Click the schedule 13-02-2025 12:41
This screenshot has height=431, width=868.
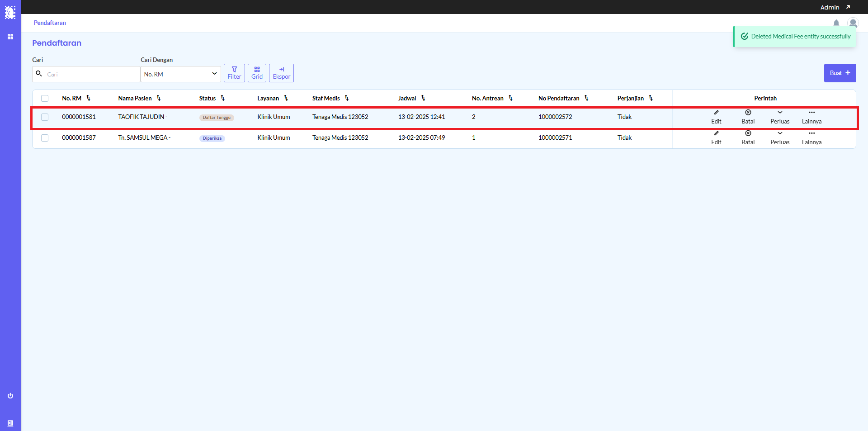tap(421, 117)
